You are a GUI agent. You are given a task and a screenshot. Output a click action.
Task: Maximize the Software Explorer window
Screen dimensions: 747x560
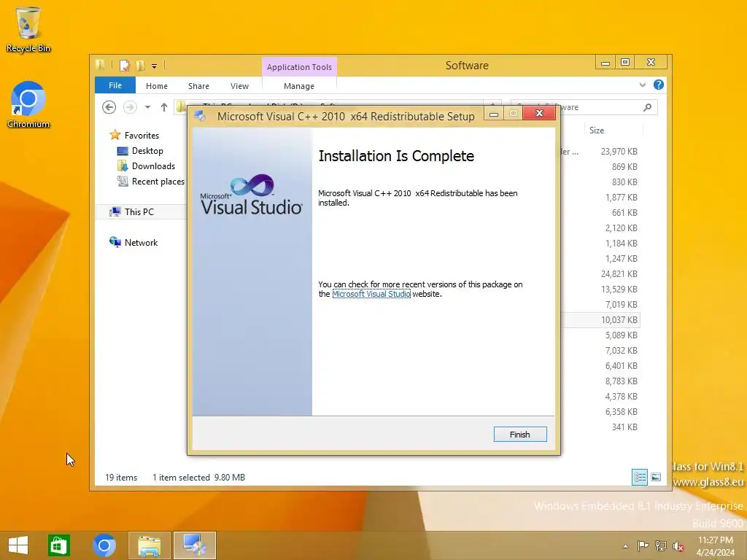click(x=625, y=62)
